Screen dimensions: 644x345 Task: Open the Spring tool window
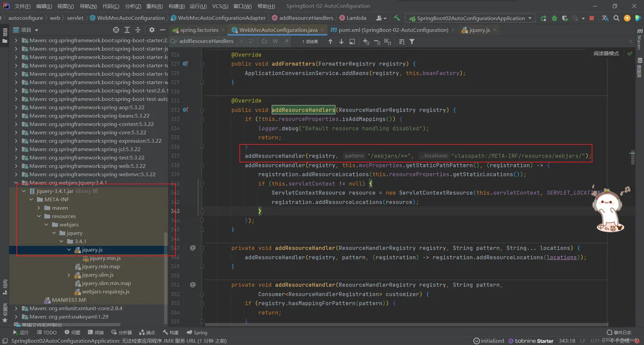[x=197, y=333]
